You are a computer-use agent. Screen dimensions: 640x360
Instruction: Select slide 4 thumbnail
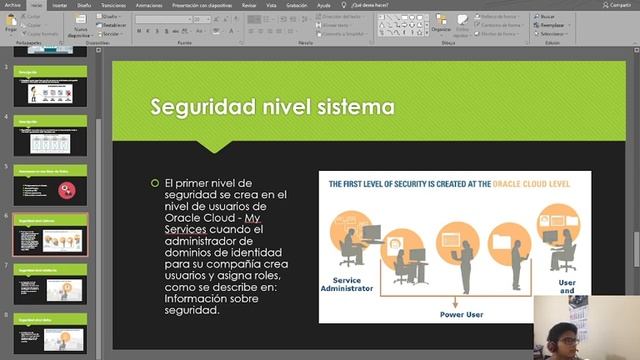pos(50,136)
